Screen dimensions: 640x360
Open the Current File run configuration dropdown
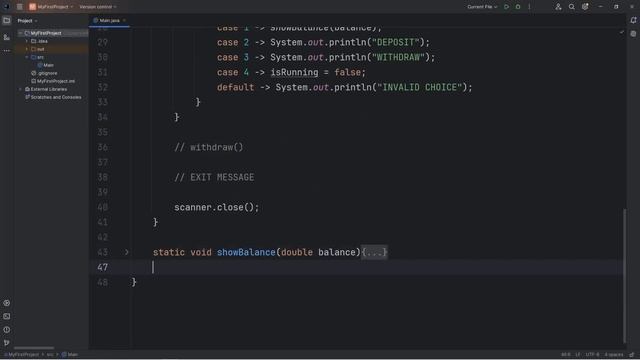[x=482, y=7]
